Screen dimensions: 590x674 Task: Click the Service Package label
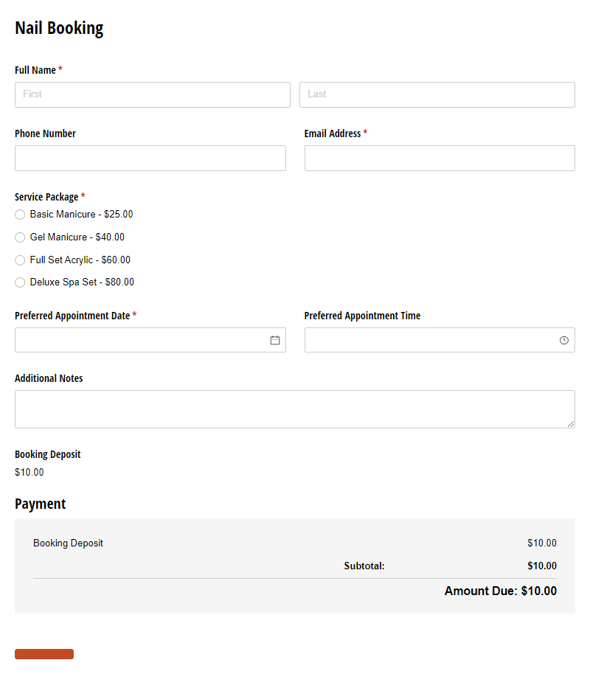coord(46,197)
